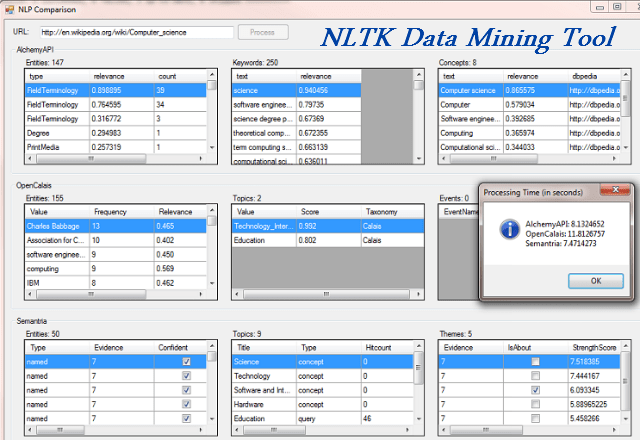Image resolution: width=640 pixels, height=440 pixels.
Task: Select the 'Science' concept topic row in Semantria
Action: click(322, 362)
